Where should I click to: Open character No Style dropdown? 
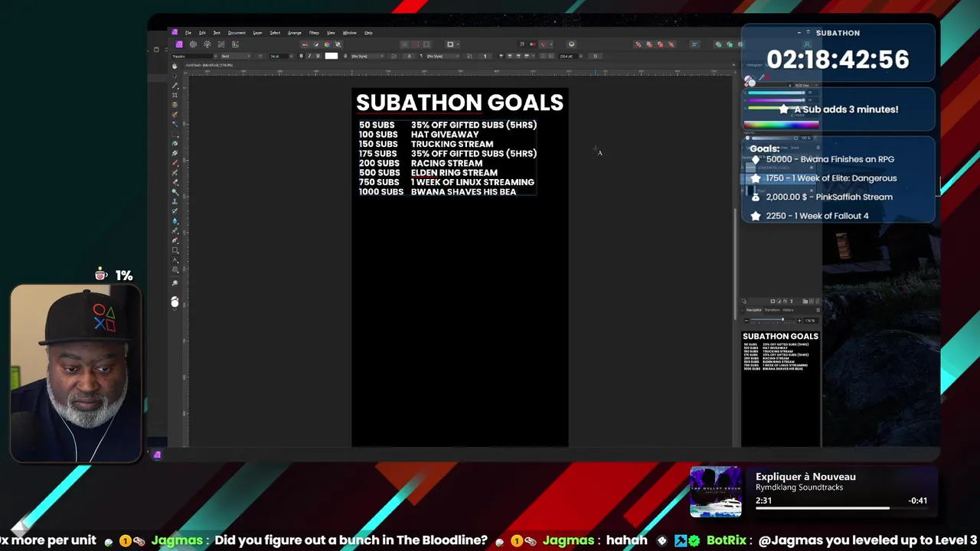click(367, 56)
